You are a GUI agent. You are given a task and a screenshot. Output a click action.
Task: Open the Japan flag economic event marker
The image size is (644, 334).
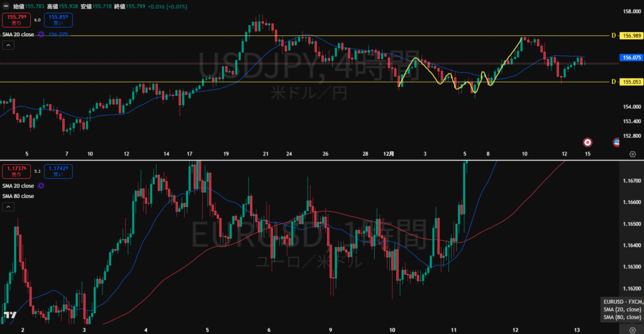click(x=587, y=142)
